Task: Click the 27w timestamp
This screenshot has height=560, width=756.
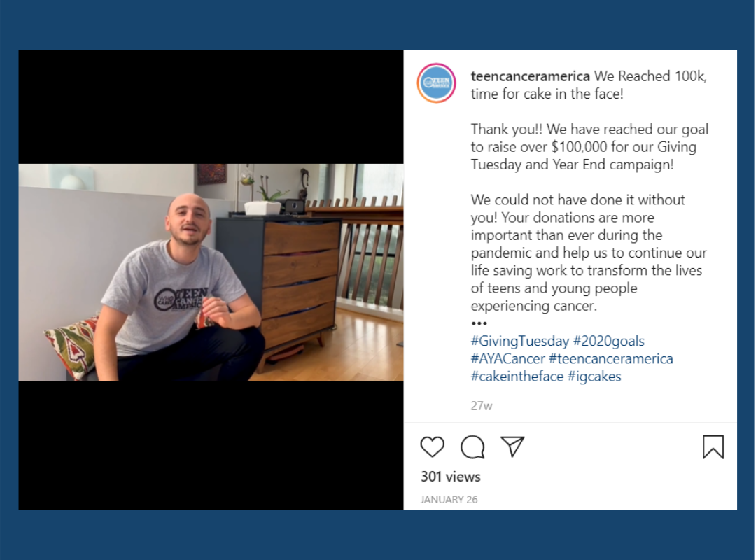Action: point(481,406)
